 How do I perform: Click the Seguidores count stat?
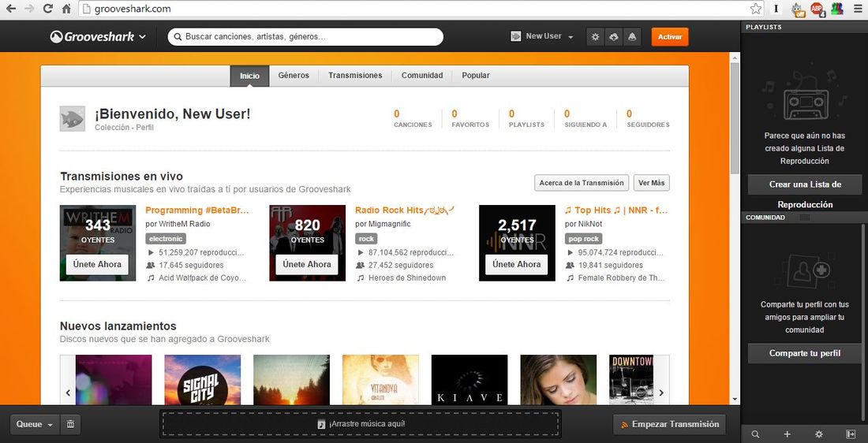[x=648, y=118]
